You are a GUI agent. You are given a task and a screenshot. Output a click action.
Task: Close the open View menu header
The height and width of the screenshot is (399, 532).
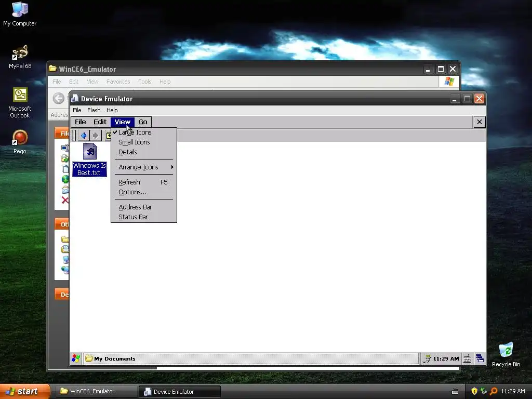coord(123,122)
